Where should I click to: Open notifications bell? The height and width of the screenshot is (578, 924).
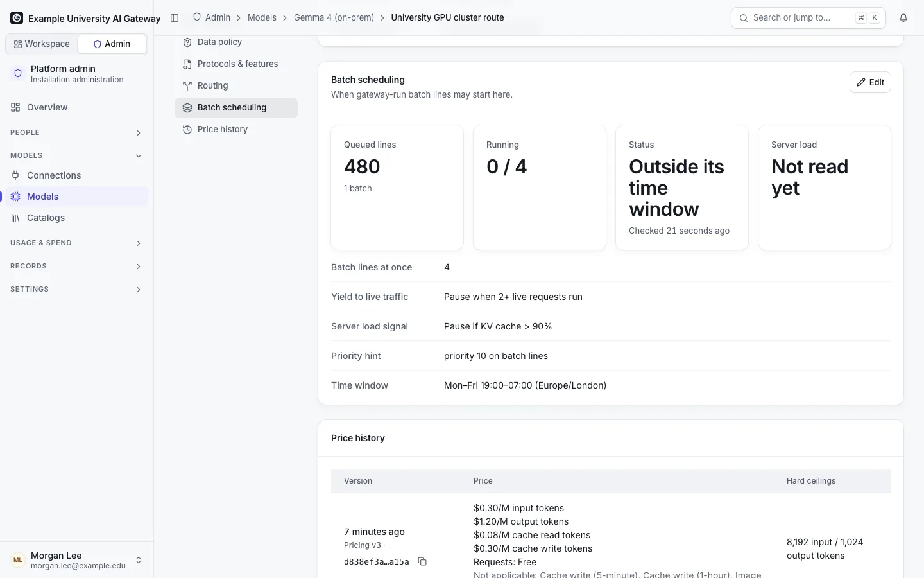point(903,18)
